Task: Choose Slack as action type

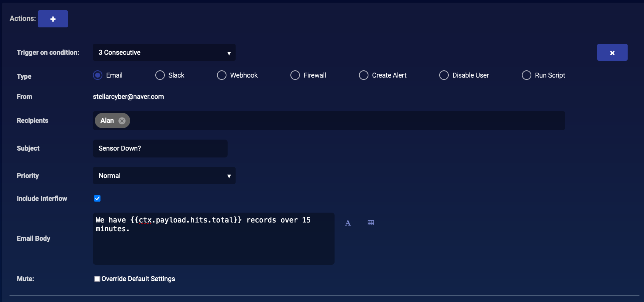Action: coord(160,75)
